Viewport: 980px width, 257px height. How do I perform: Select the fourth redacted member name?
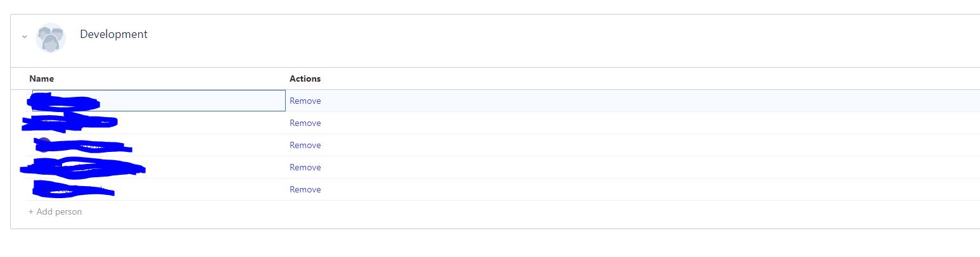click(83, 167)
